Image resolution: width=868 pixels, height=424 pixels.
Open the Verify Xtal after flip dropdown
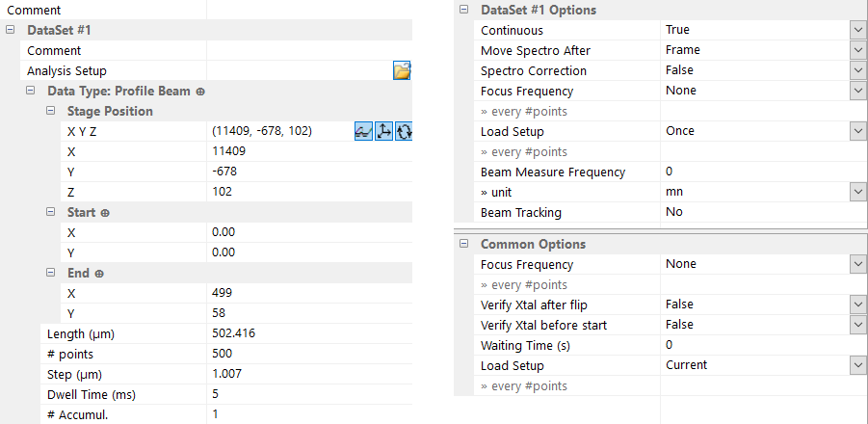pyautogui.click(x=857, y=305)
